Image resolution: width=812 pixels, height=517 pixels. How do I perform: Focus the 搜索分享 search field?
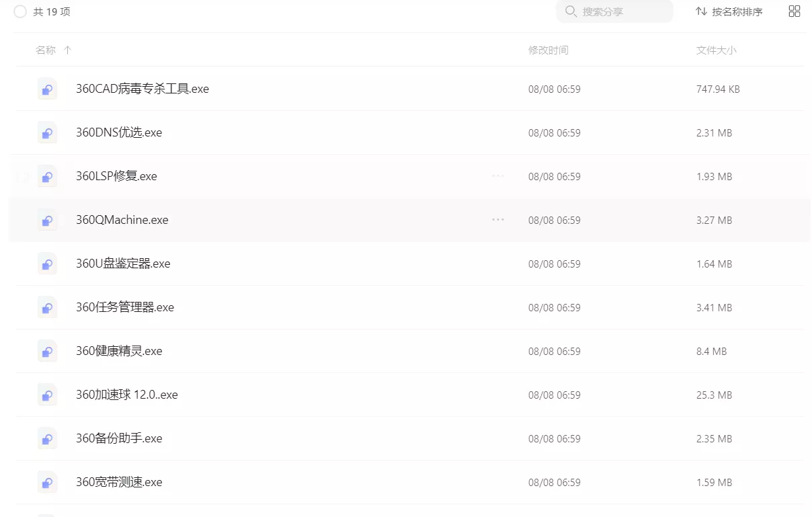[x=614, y=11]
